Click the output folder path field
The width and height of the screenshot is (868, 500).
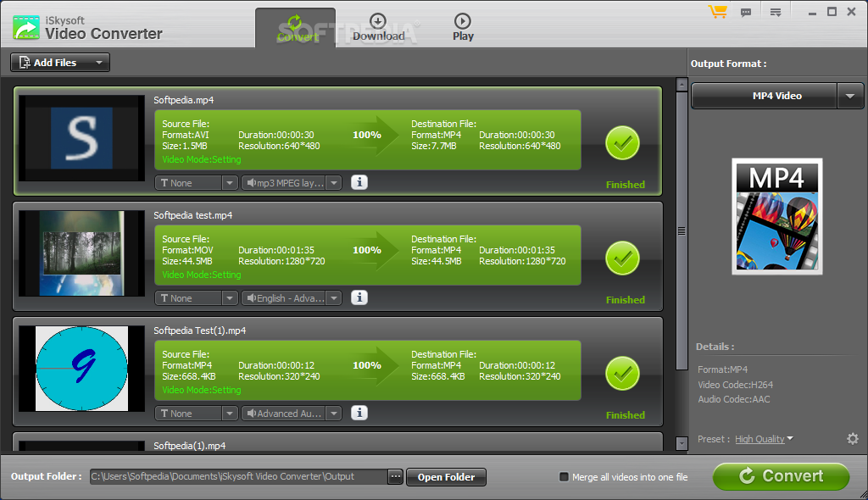[x=238, y=476]
